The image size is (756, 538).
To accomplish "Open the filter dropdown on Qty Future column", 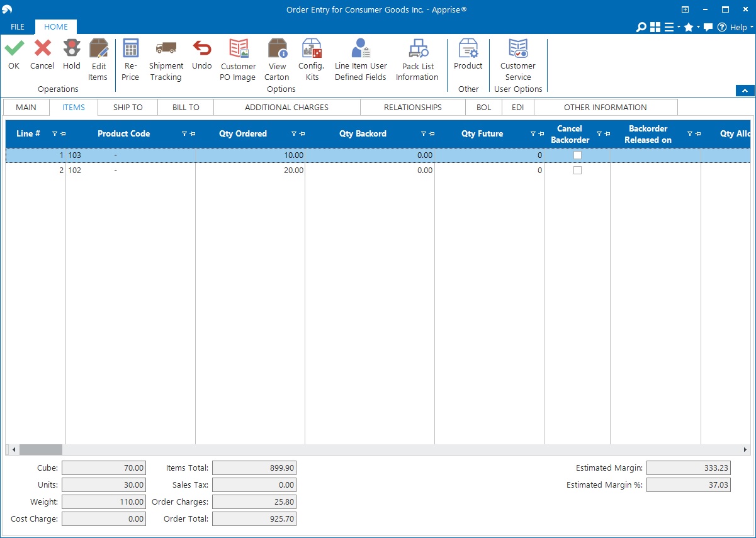I will click(x=533, y=134).
